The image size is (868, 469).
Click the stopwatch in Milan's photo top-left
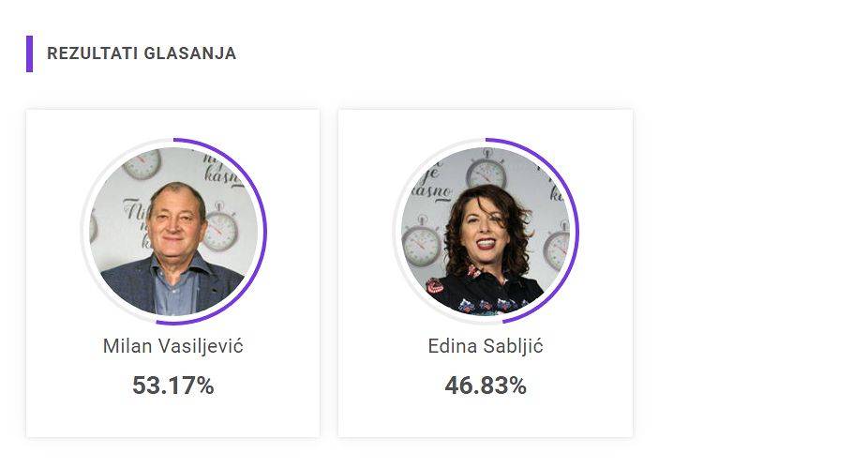142,163
